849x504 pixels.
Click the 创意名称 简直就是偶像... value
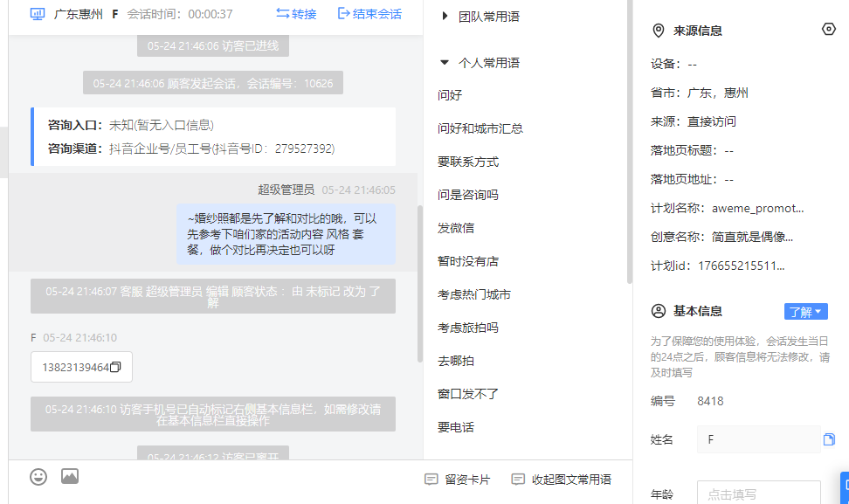point(752,237)
